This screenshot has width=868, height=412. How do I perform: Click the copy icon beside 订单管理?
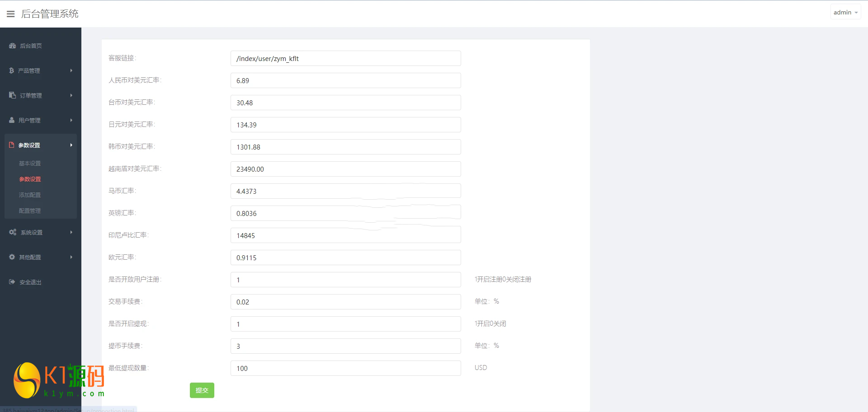pyautogui.click(x=13, y=95)
